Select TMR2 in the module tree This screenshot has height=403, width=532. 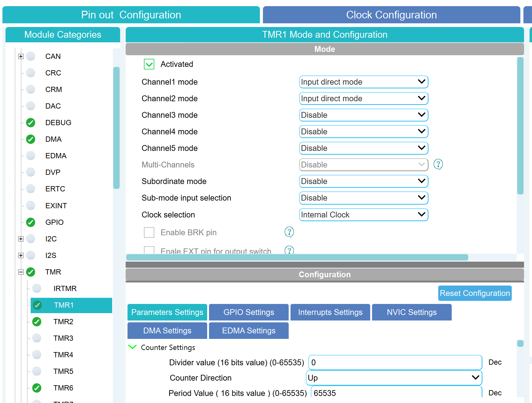point(63,321)
